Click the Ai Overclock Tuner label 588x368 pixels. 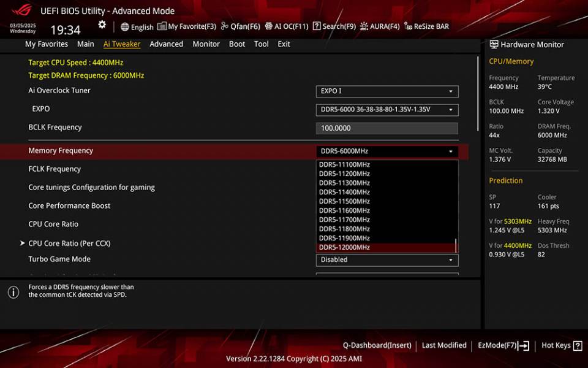click(59, 91)
